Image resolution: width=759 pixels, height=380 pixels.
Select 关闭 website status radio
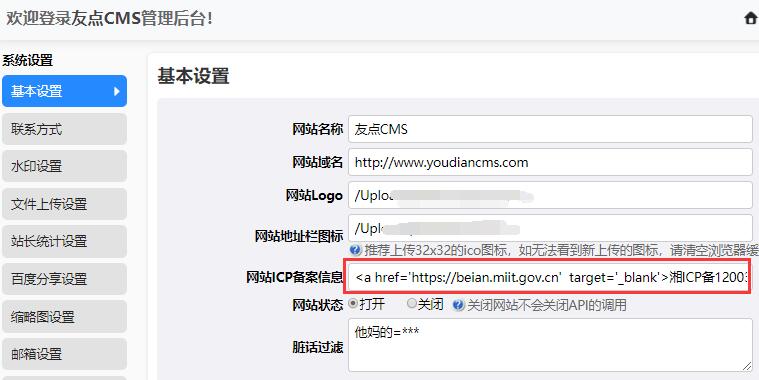411,304
